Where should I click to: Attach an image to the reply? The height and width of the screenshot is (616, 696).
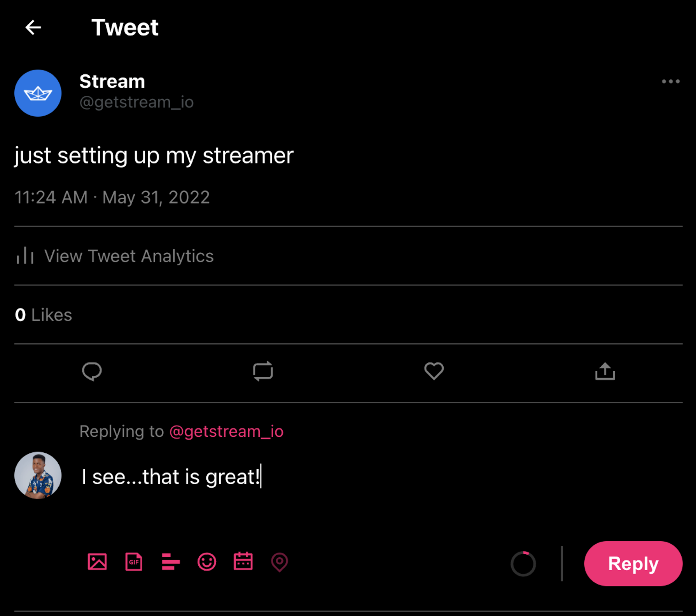coord(97,562)
